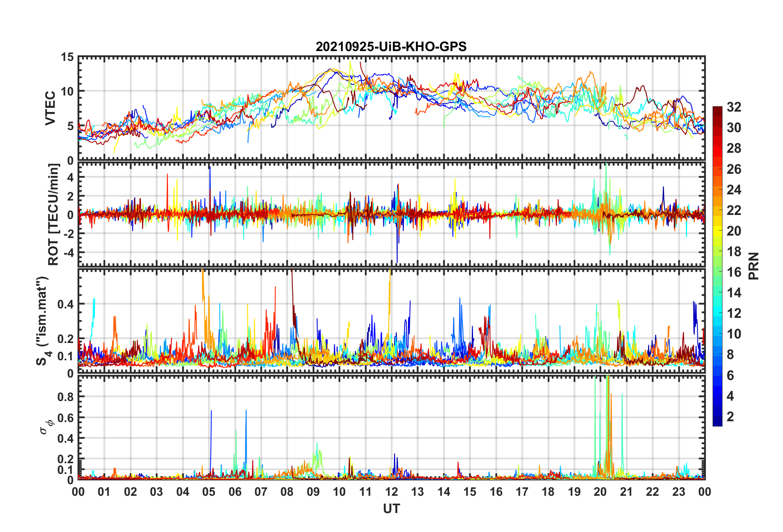Click the ROT [TECU/min] axis label
The image size is (783, 532).
coord(54,215)
